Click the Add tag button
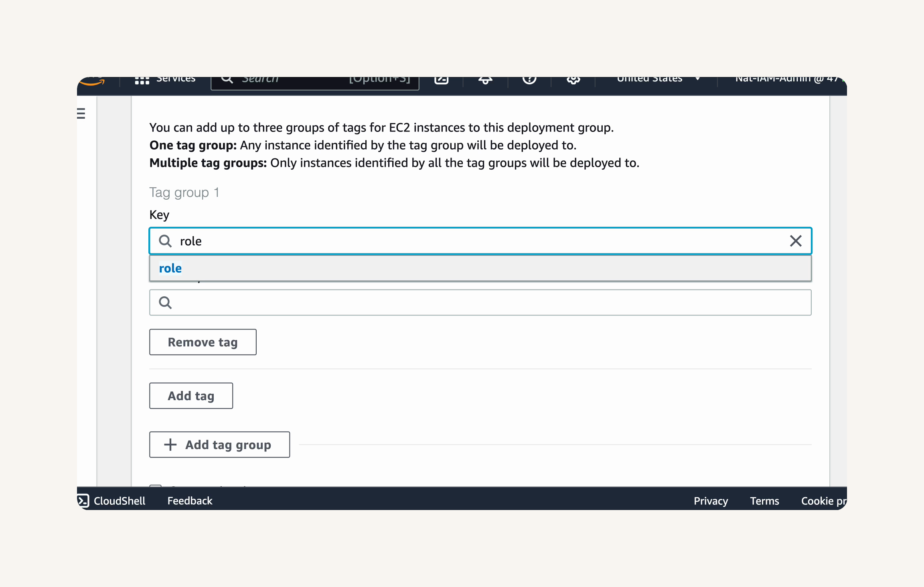Image resolution: width=924 pixels, height=587 pixels. tap(191, 396)
